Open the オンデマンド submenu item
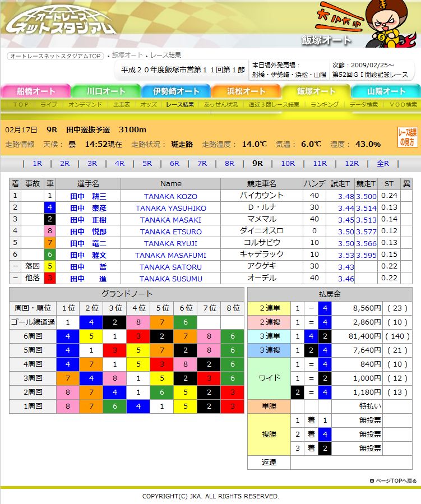Image resolution: width=421 pixels, height=504 pixels. pos(85,104)
